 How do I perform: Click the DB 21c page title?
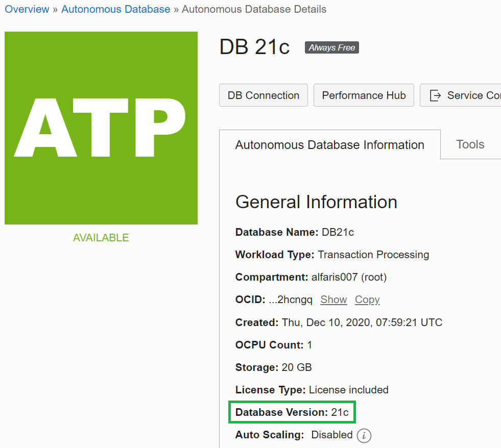pyautogui.click(x=254, y=47)
